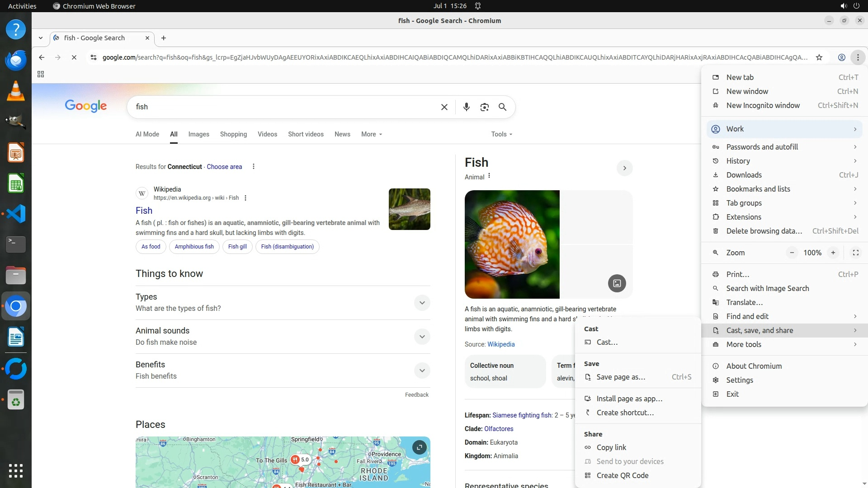Bookmark this page with star icon
The height and width of the screenshot is (488, 868).
click(819, 57)
